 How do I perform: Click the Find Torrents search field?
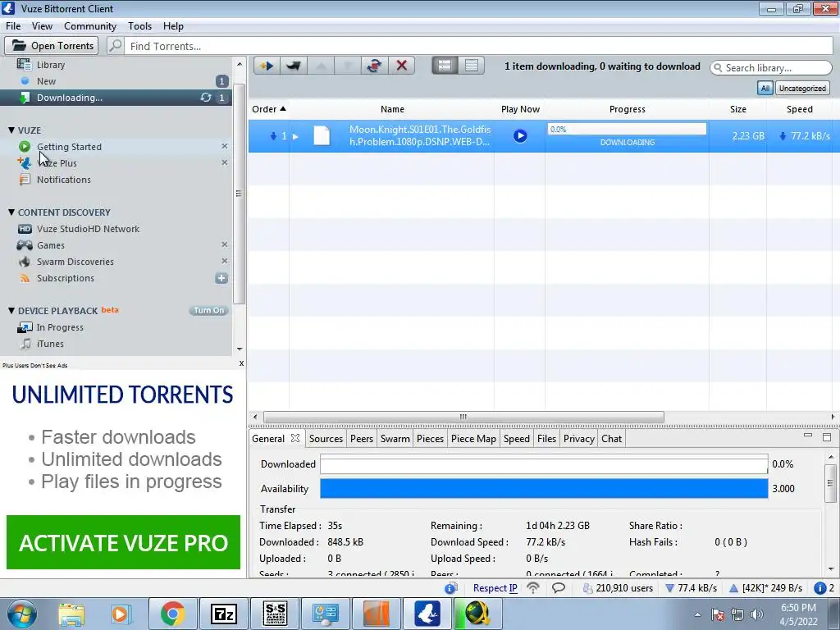click(x=478, y=46)
